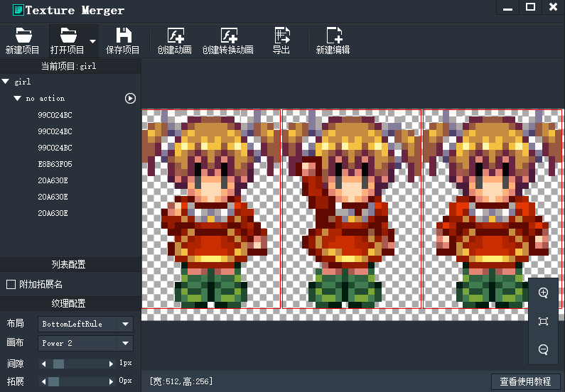The width and height of the screenshot is (565, 392).
Task: Zoom in on the canvas preview
Action: [x=544, y=293]
